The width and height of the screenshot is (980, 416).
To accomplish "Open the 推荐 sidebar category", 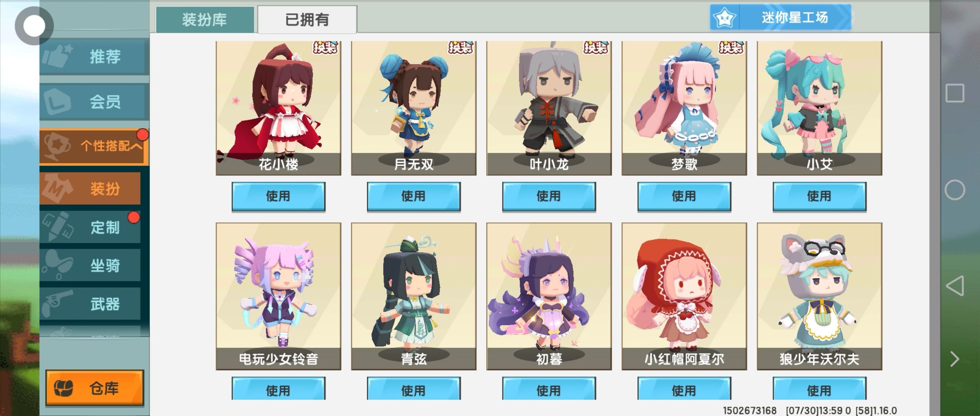I will 94,57.
